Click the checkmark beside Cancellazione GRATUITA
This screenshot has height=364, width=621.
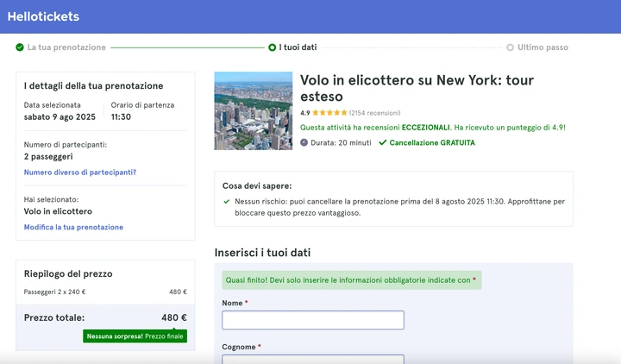pos(382,142)
